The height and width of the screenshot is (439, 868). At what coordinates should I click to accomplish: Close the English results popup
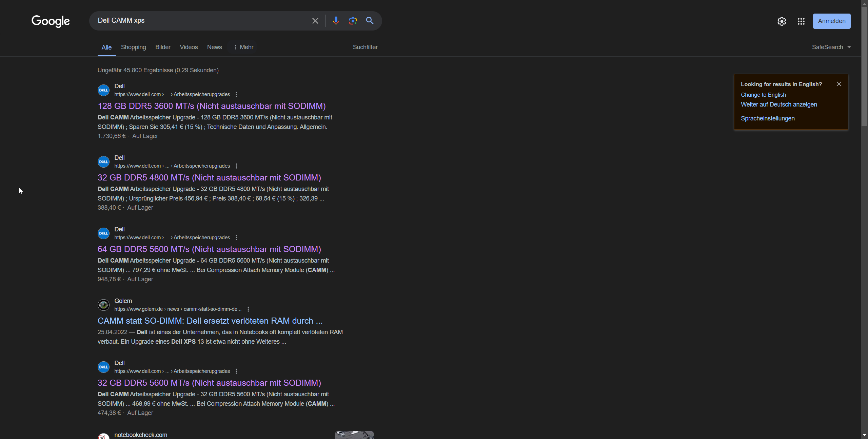pyautogui.click(x=839, y=84)
